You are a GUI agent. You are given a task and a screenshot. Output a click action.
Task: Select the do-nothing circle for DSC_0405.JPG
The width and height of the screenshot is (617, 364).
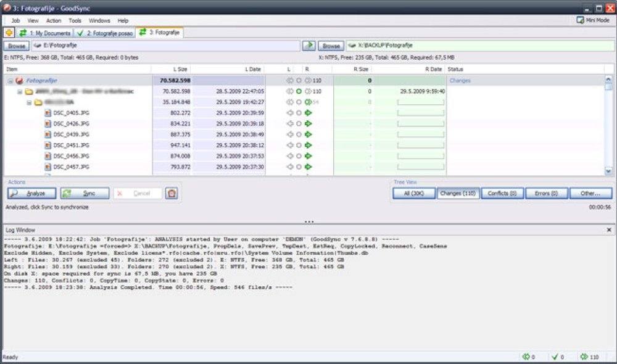299,113
